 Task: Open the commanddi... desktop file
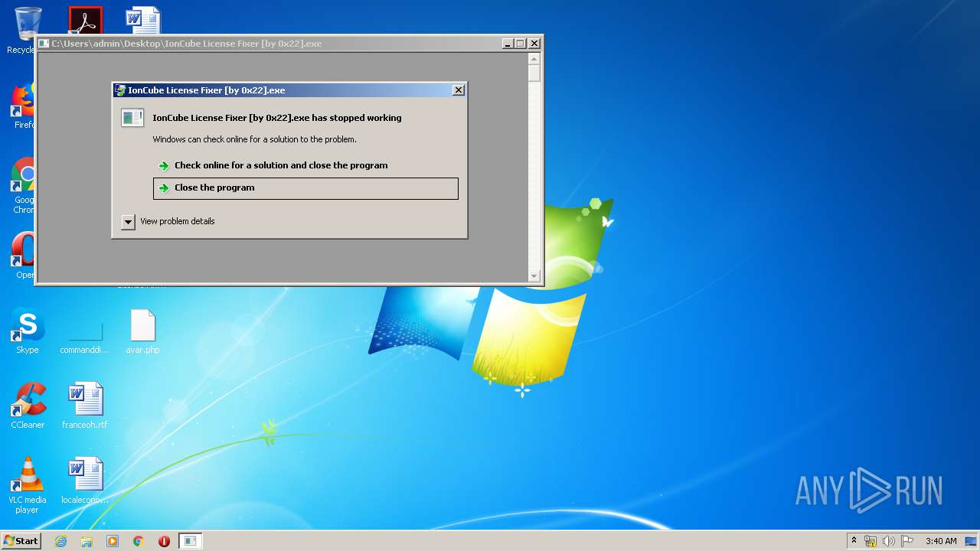click(x=85, y=331)
